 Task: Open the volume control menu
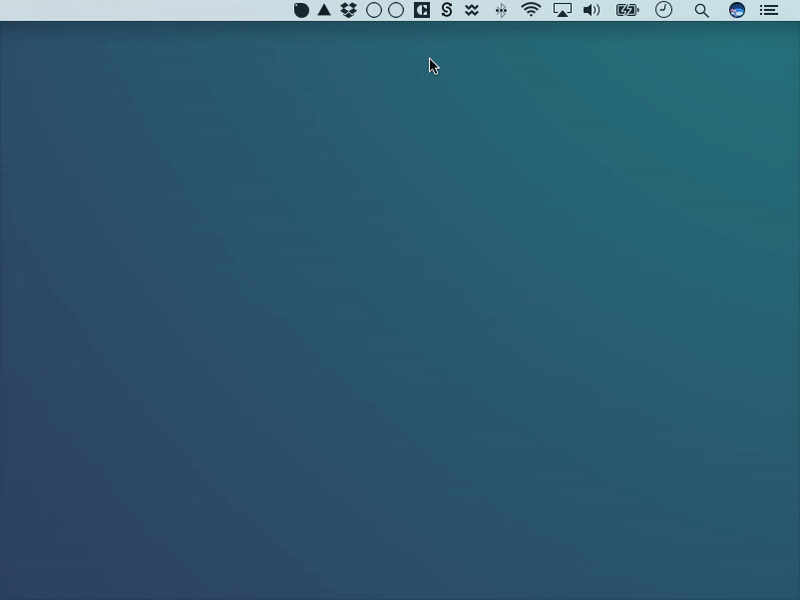tap(591, 11)
